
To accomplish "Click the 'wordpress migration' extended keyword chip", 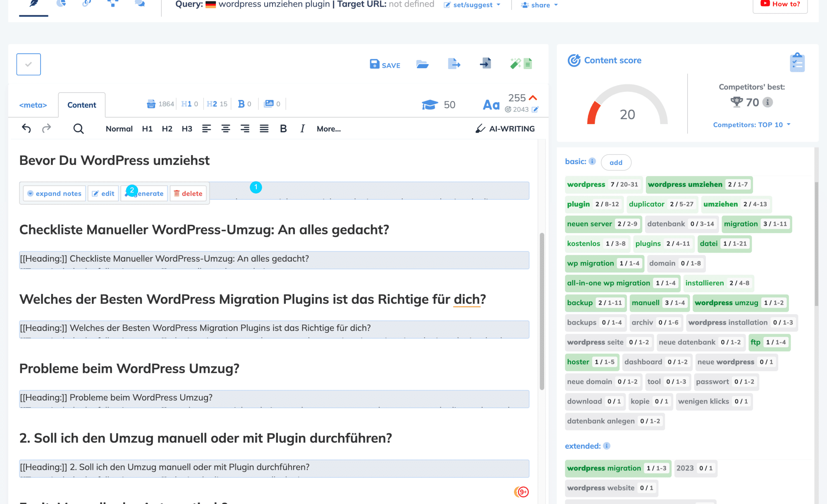I will click(x=618, y=468).
